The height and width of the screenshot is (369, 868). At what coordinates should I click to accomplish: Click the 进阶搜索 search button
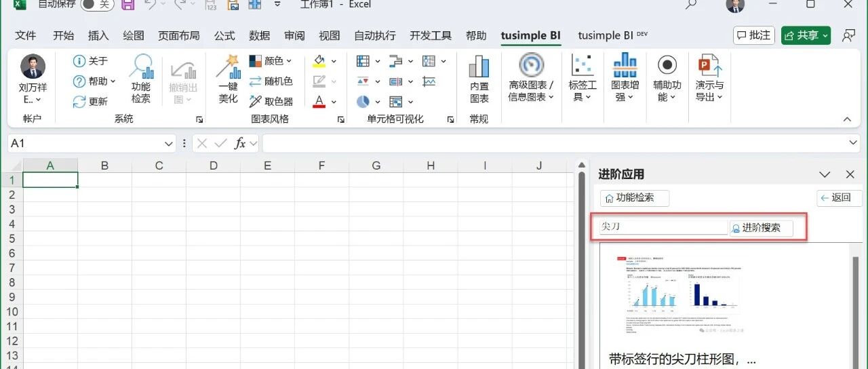pos(761,228)
